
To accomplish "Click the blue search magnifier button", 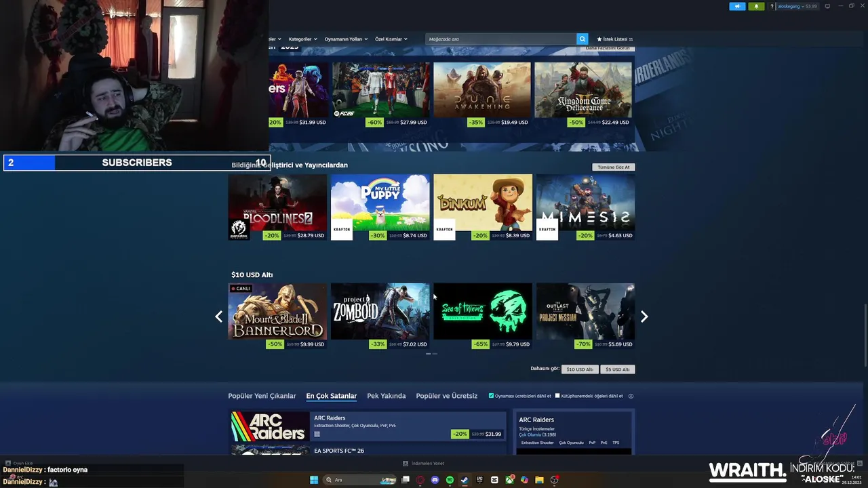I will [x=582, y=39].
